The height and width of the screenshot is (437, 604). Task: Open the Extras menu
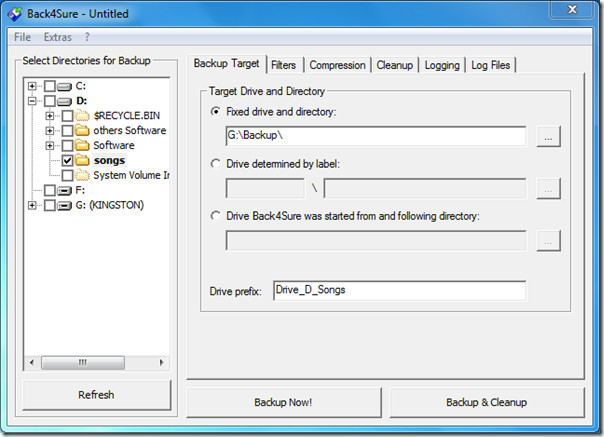tap(58, 37)
